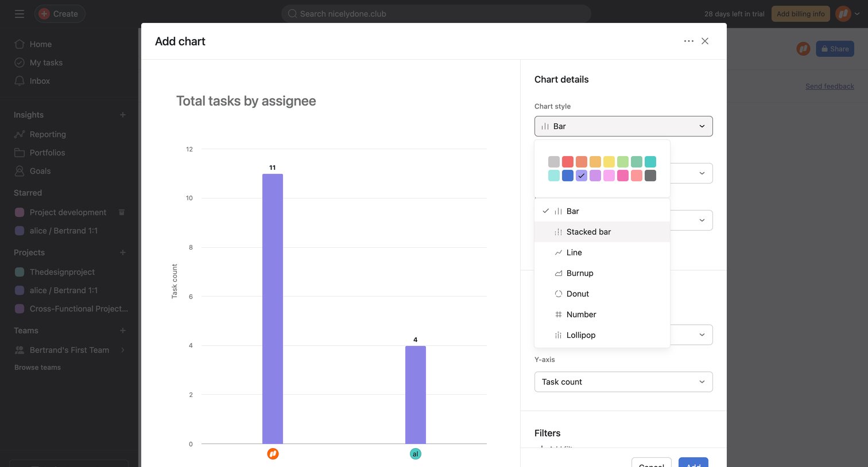868x467 pixels.
Task: Open Portfolios in the sidebar
Action: point(47,153)
